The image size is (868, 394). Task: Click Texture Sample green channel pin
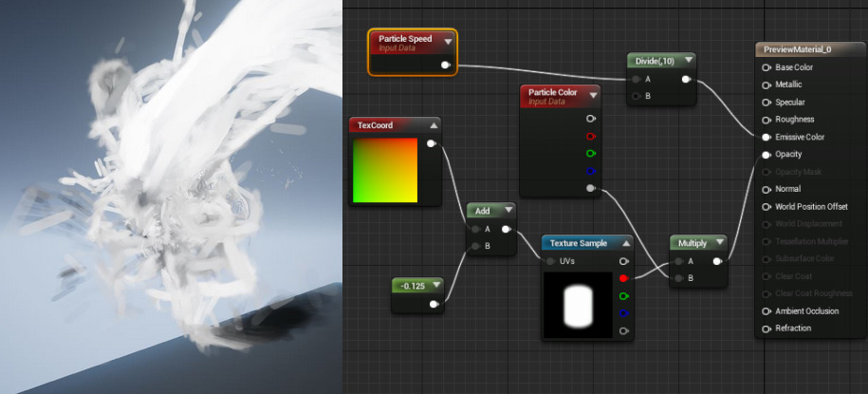click(x=624, y=296)
